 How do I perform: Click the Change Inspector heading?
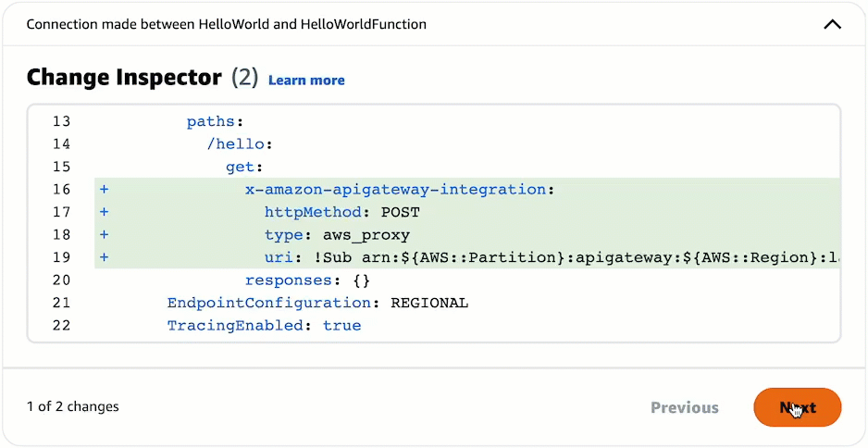[124, 78]
